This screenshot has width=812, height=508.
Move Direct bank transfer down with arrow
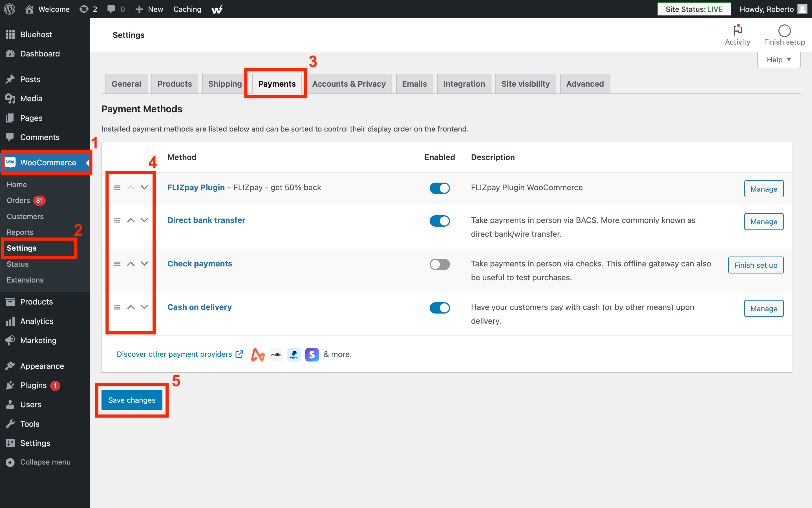pyautogui.click(x=144, y=220)
